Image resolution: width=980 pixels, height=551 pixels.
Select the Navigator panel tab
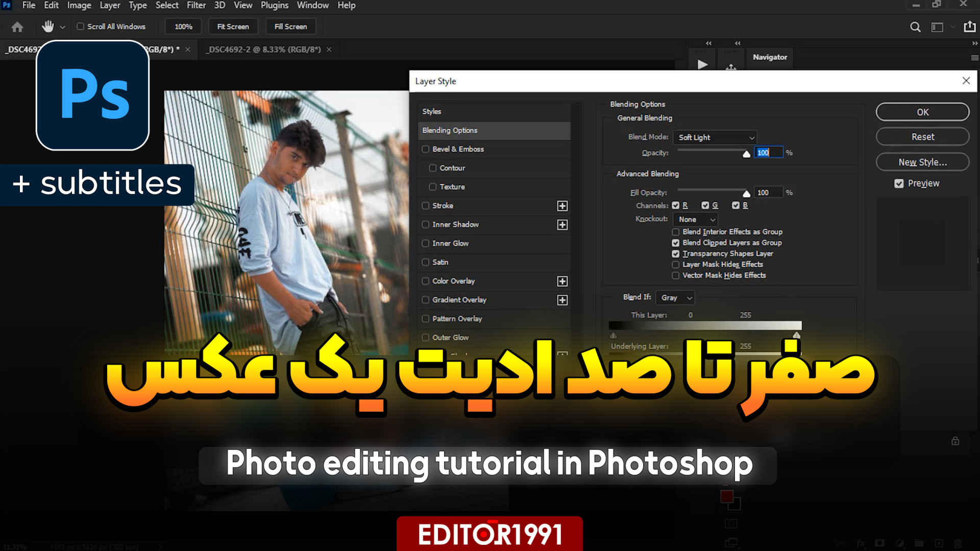770,57
